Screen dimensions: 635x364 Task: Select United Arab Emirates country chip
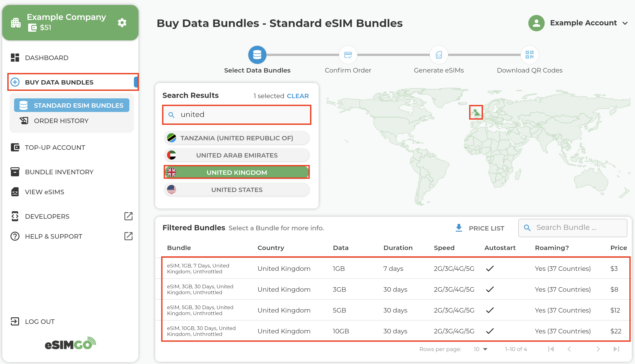(x=236, y=155)
